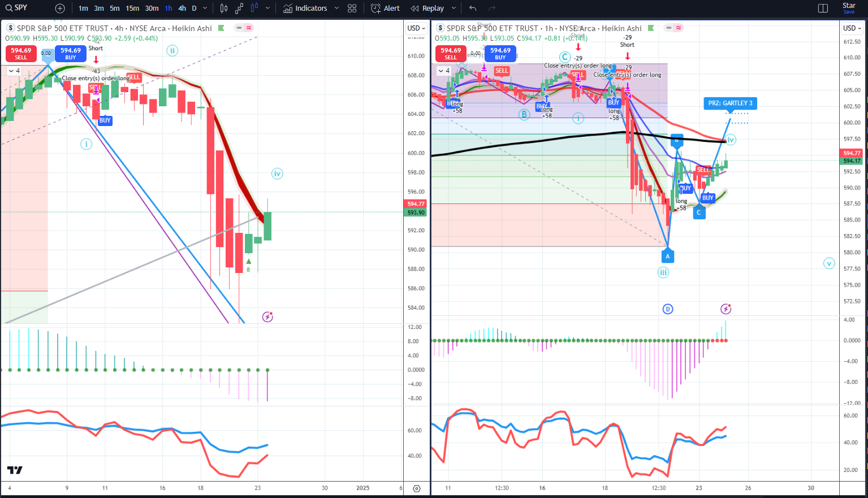The width and height of the screenshot is (868, 498).
Task: Start bar Replay mode
Action: point(428,8)
